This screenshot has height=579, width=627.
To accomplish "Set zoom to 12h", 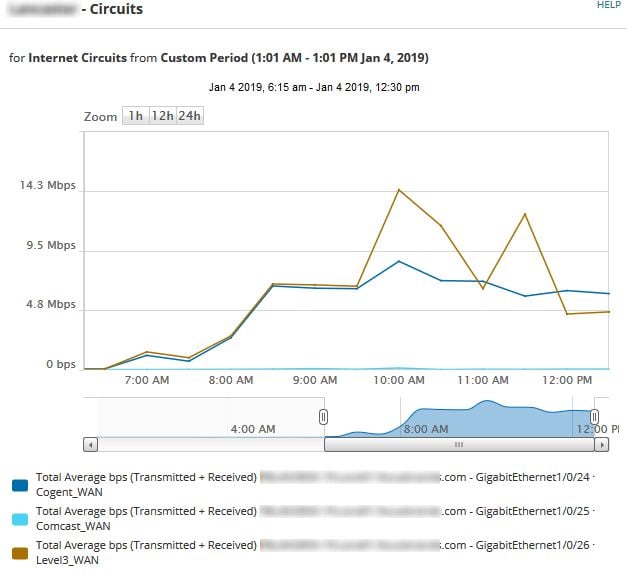I will 163,116.
